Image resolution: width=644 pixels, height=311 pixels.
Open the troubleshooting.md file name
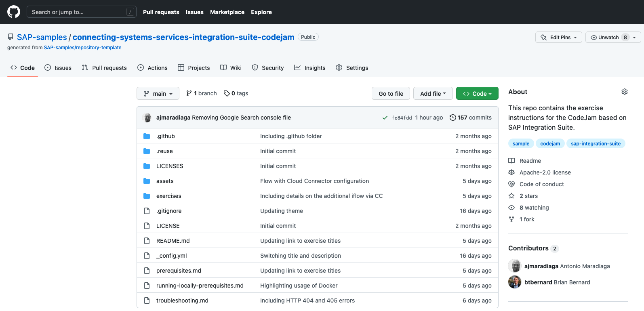coord(182,300)
